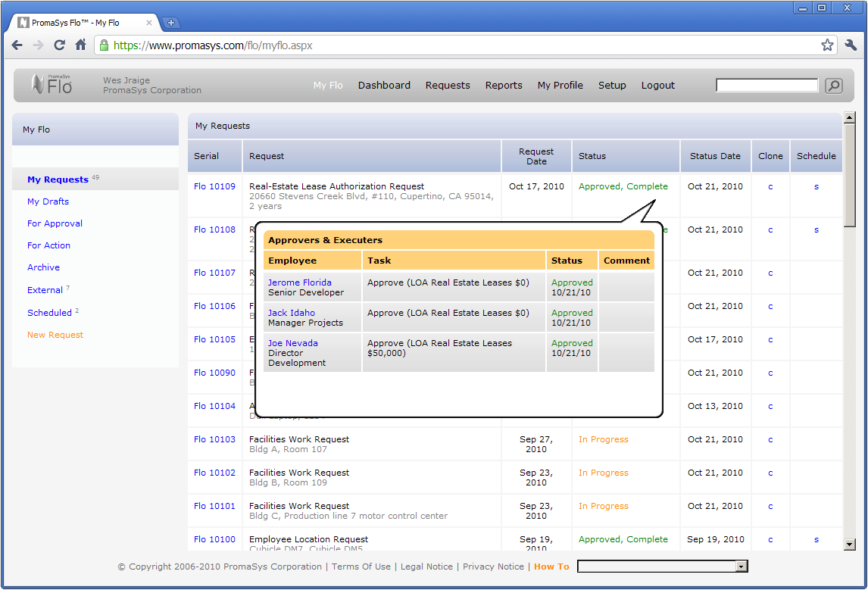Bookmark page with star icon
The width and height of the screenshot is (868, 590).
(x=827, y=45)
